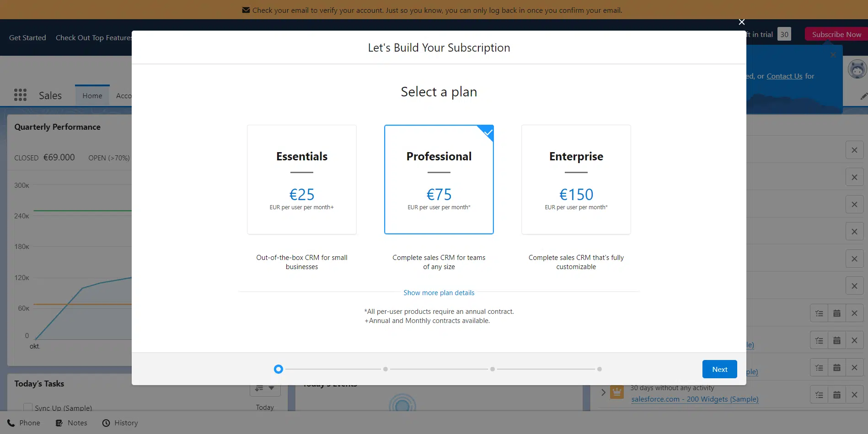Expand Show more plan details
868x434 pixels.
point(439,293)
